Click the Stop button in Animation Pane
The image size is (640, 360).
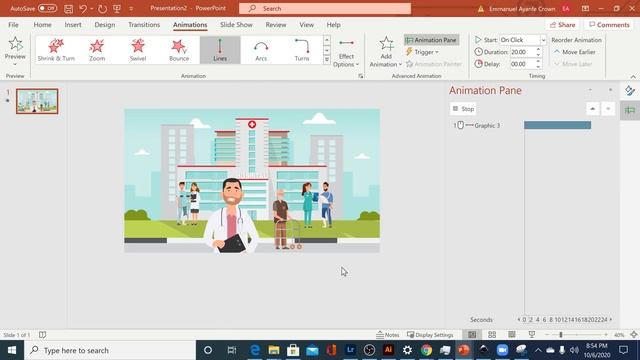point(463,109)
